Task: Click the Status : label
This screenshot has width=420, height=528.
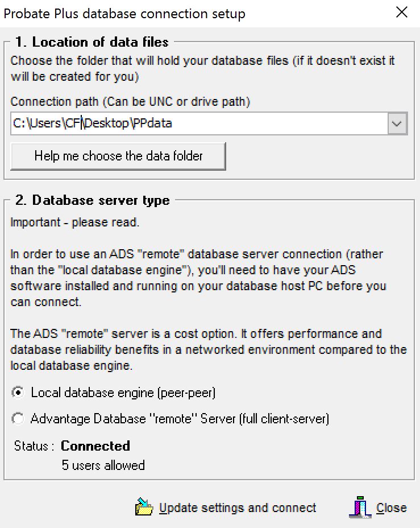Action: tap(34, 447)
